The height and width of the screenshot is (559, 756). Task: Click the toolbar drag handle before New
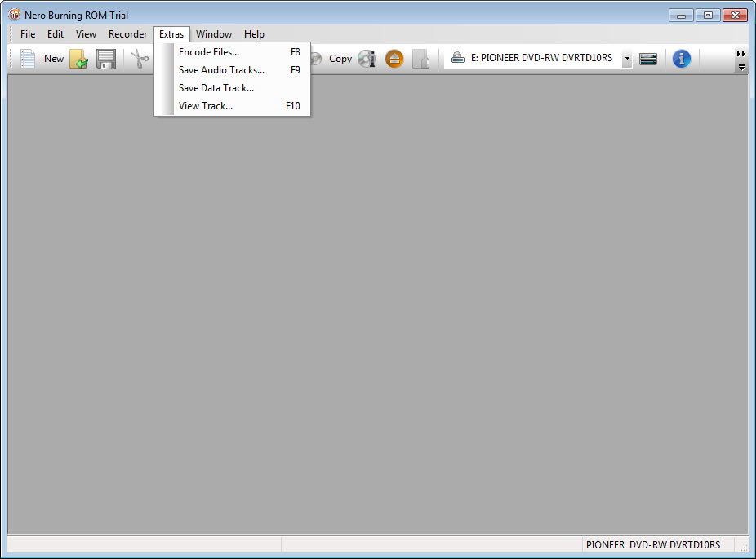click(11, 59)
